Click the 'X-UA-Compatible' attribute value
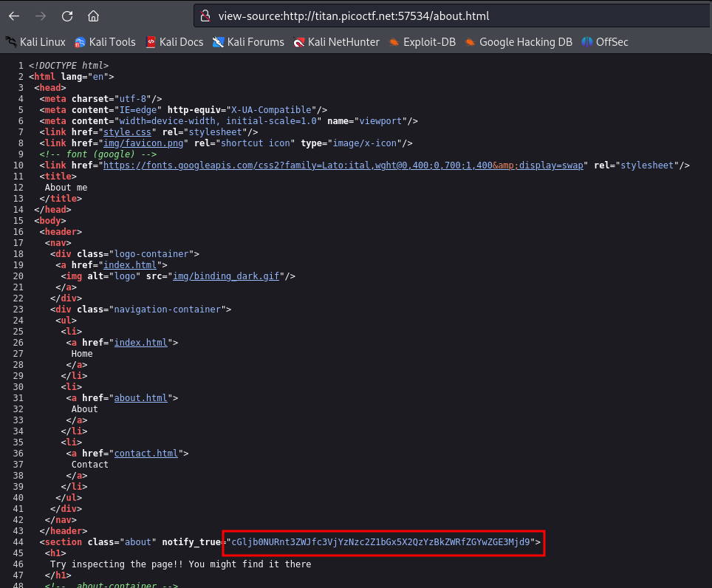The height and width of the screenshot is (588, 712). point(272,110)
